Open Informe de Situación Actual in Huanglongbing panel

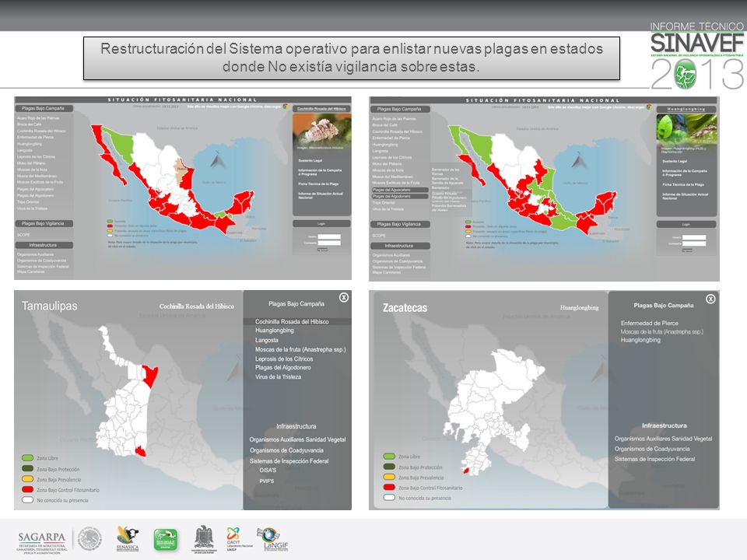tap(686, 196)
